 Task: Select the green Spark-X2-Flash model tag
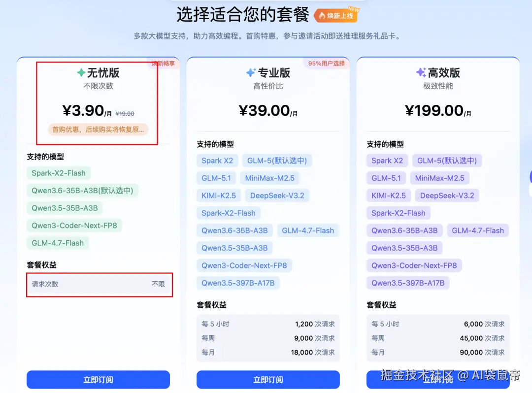[59, 173]
